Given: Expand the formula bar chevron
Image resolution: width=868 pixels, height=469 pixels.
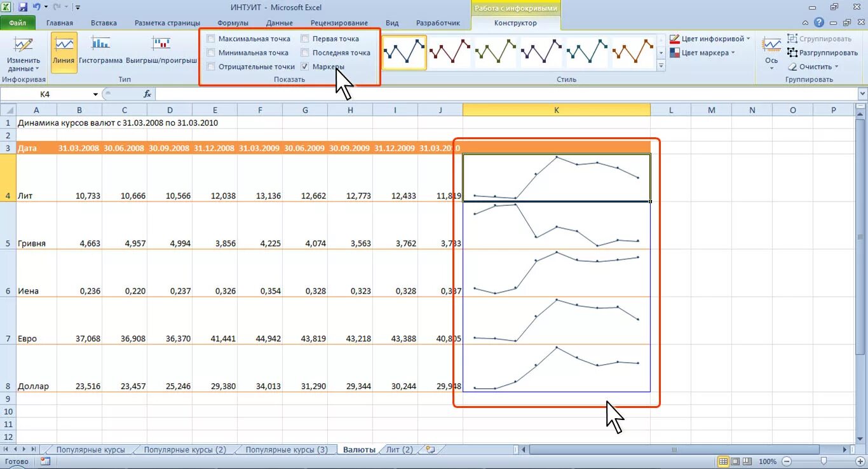Looking at the screenshot, I should pyautogui.click(x=862, y=94).
